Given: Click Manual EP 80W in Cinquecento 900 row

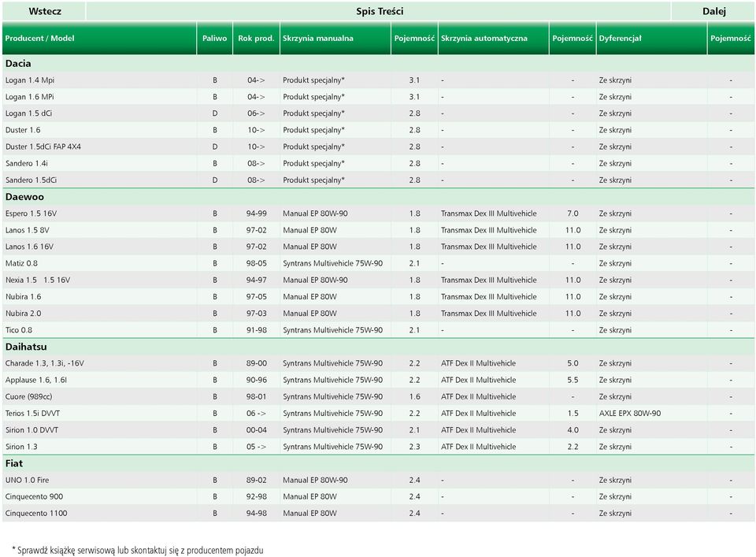Looking at the screenshot, I should [309, 496].
